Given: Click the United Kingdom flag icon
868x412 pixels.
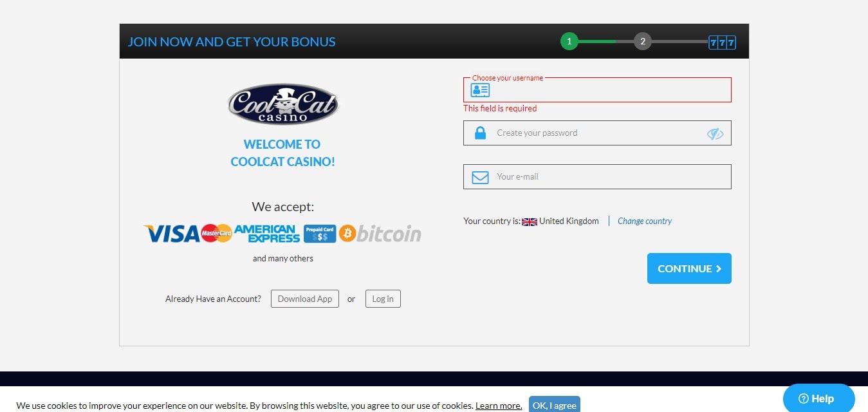Looking at the screenshot, I should click(530, 221).
